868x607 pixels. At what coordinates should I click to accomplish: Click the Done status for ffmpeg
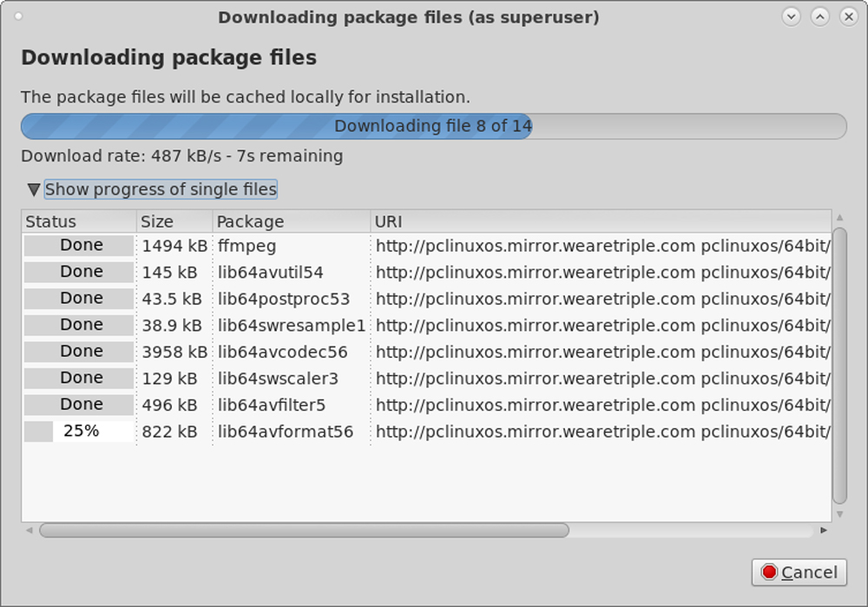79,246
